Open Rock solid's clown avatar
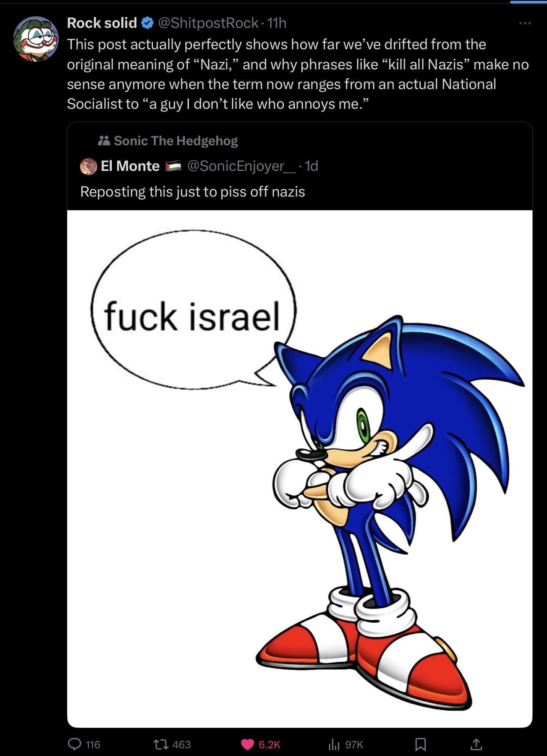The image size is (547, 756). coord(36,39)
